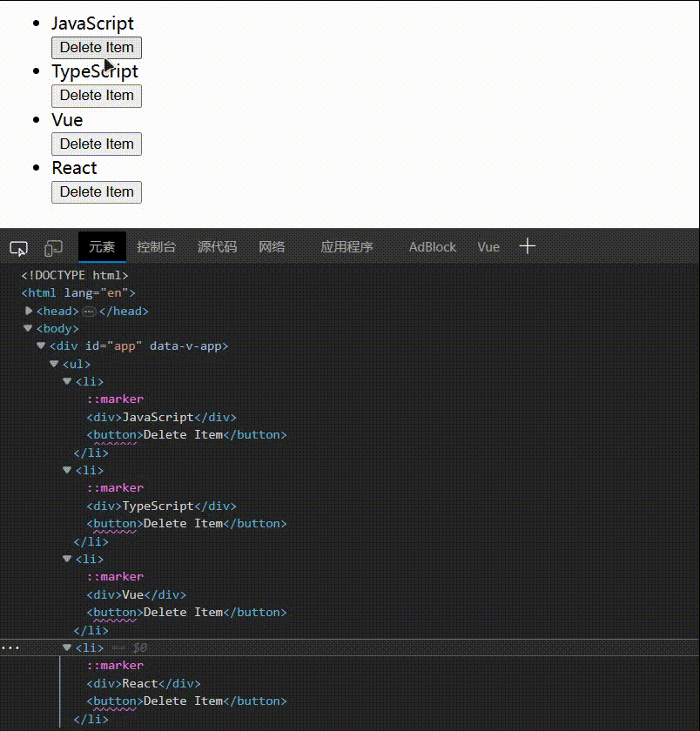Select ::marker pseudo-element above Vue div

point(115,577)
